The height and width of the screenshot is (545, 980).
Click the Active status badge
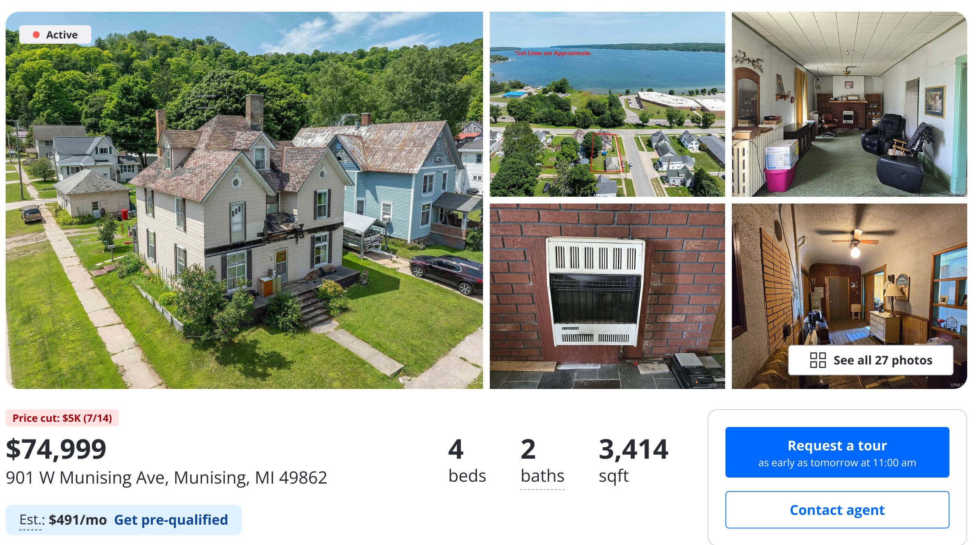55,35
